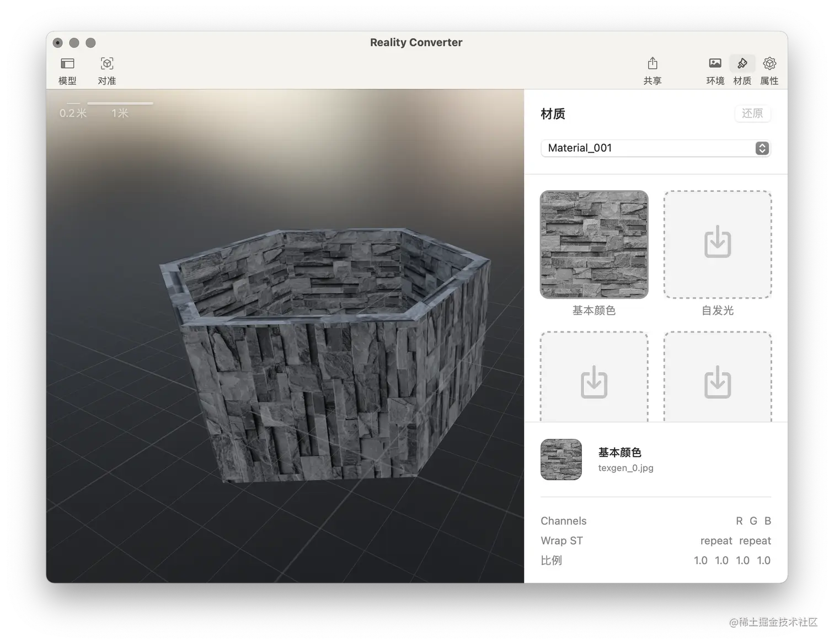
Task: Click the 共享 (Share) icon
Action: click(653, 70)
